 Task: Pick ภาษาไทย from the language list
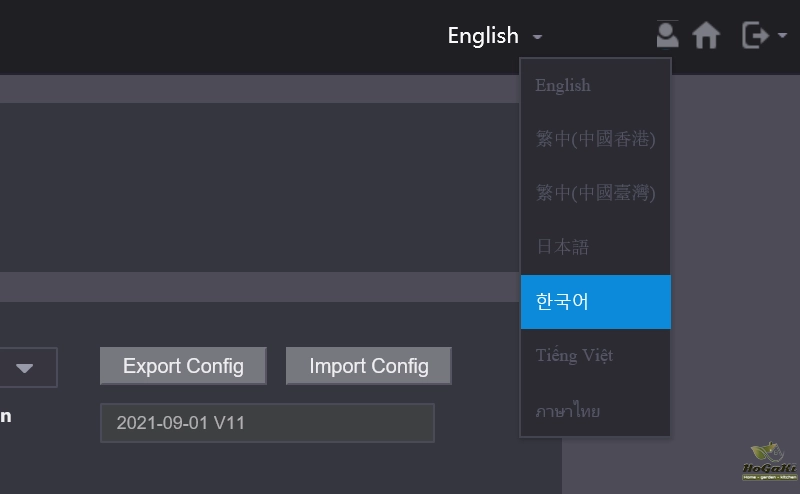pos(568,411)
